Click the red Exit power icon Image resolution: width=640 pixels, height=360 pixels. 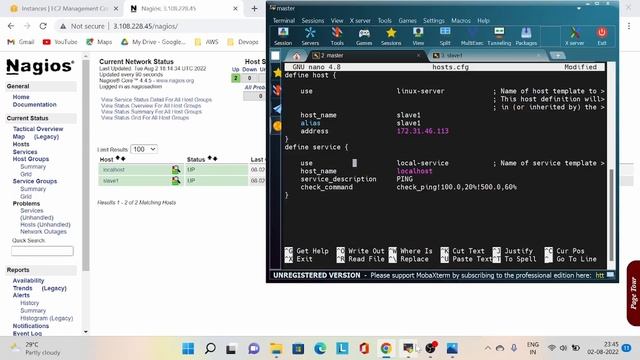click(602, 36)
